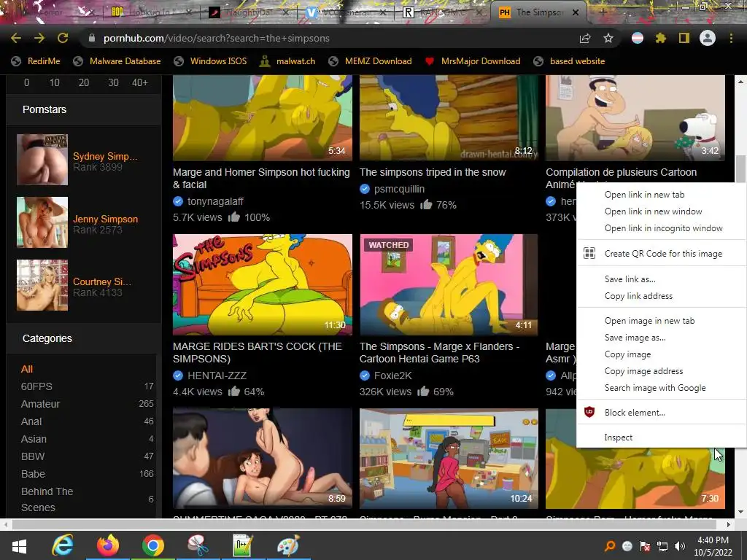Open the Chrome profile avatar

click(708, 38)
